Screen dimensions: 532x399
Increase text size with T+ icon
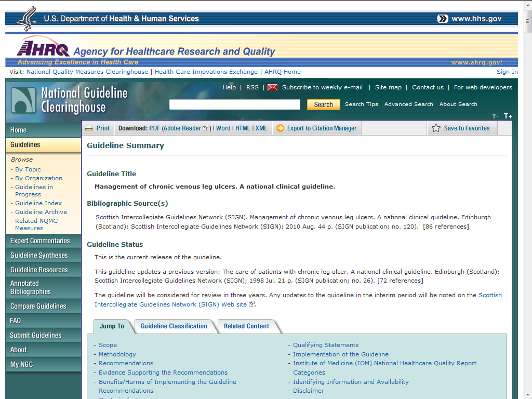click(x=508, y=116)
